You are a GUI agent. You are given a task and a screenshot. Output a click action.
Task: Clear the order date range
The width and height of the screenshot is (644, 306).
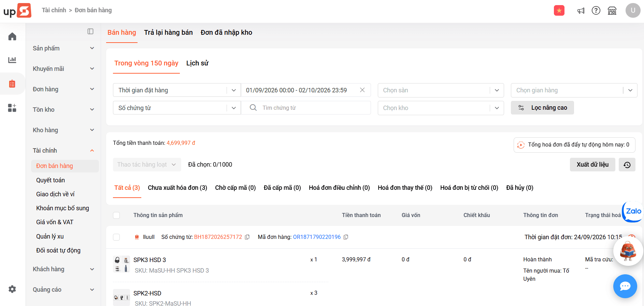[x=362, y=90]
